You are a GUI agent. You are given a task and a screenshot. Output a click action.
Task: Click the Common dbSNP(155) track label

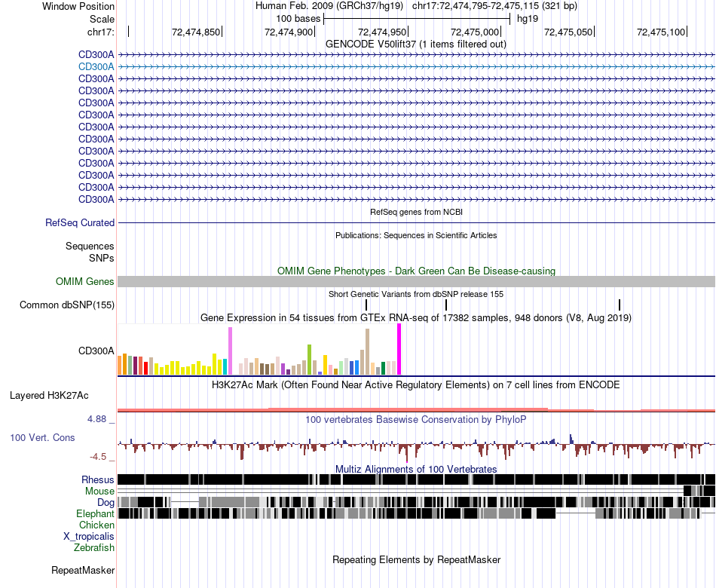tap(66, 305)
